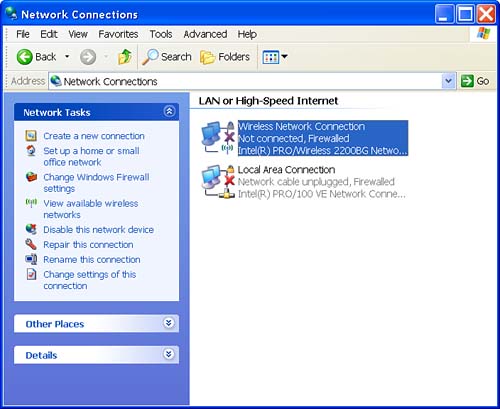Viewport: 500px width, 409px height.
Task: Select the Wireless Network Connection icon
Action: coord(218,138)
